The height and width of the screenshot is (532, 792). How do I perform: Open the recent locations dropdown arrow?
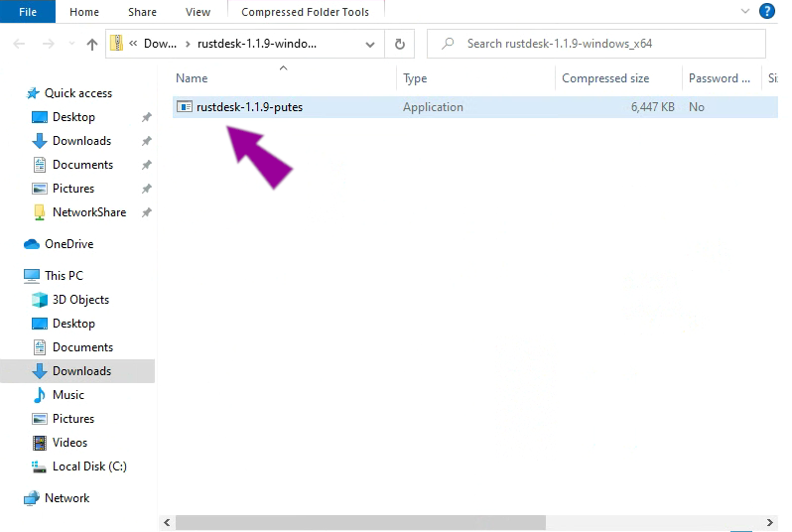click(70, 45)
